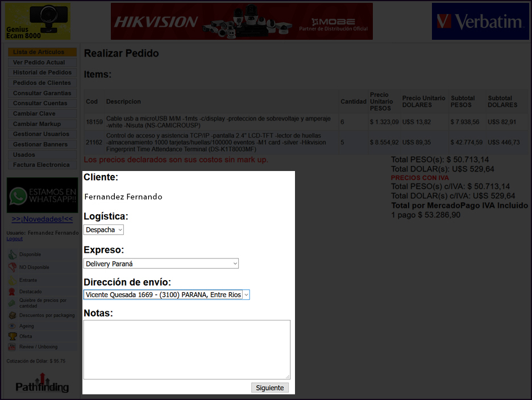Click the NO Disponible thumbs-down icon
This screenshot has width=532, height=400.
13,268
